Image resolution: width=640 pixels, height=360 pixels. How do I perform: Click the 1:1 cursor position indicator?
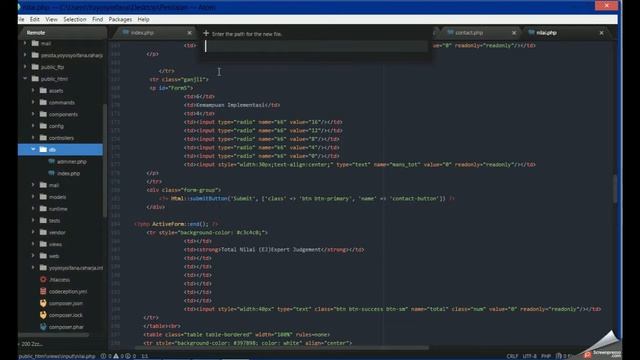[144, 356]
